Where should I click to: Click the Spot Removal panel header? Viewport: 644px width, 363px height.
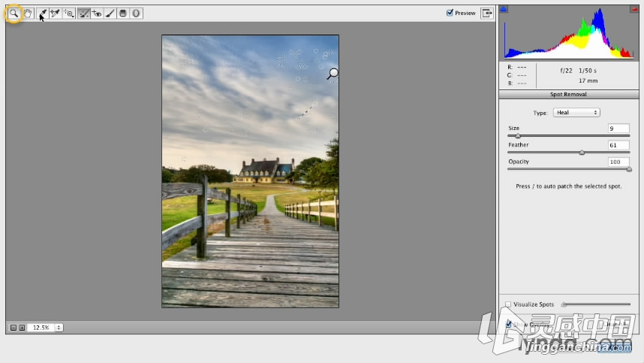569,94
